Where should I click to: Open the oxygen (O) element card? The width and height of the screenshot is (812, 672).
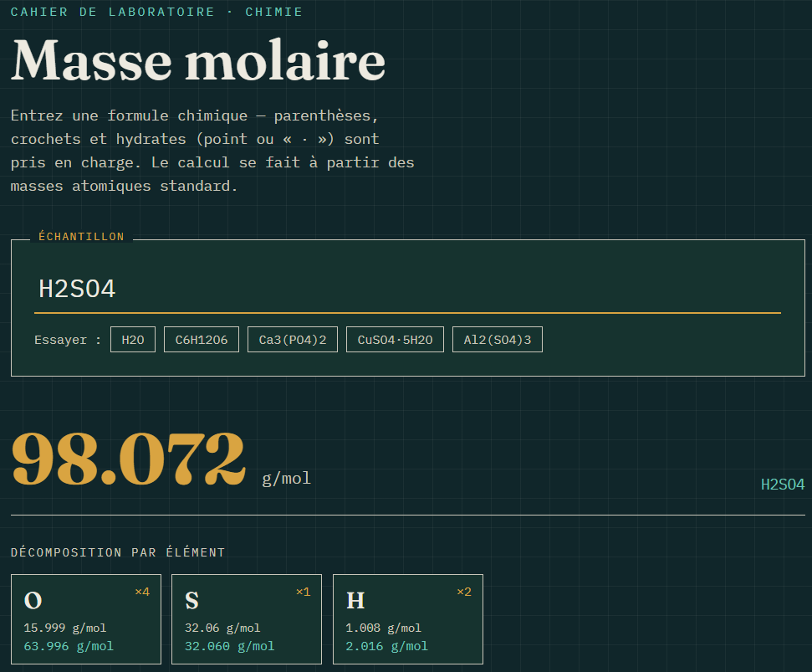(86, 619)
